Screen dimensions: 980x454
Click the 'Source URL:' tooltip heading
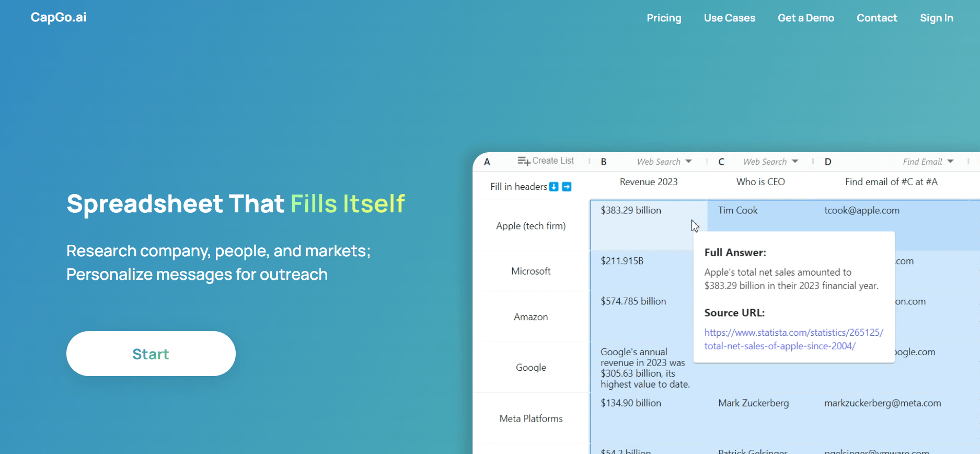[734, 313]
